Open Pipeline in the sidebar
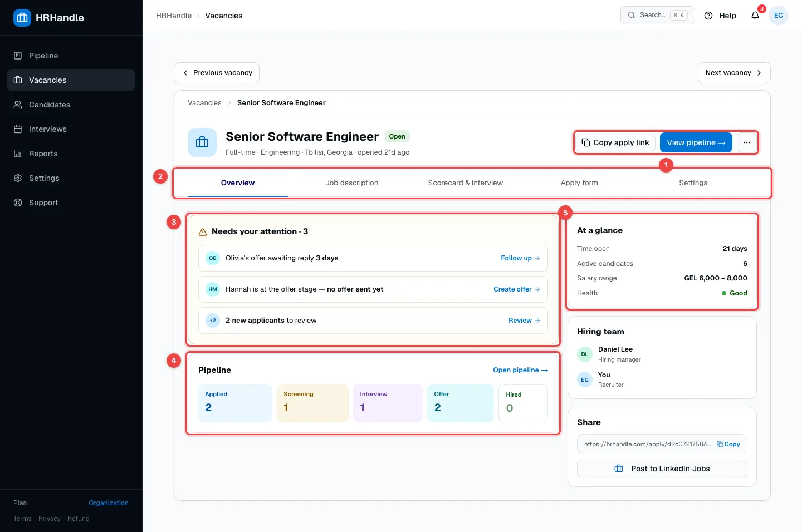 tap(71, 56)
